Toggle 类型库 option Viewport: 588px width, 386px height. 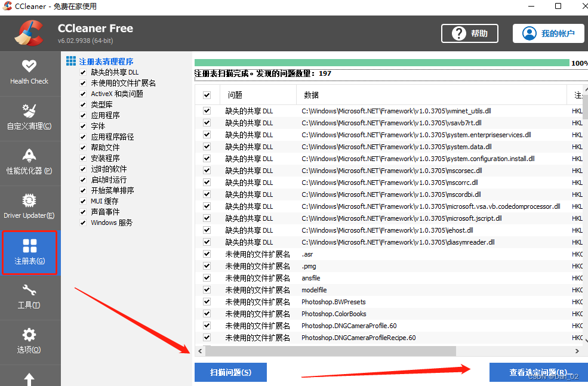point(83,104)
